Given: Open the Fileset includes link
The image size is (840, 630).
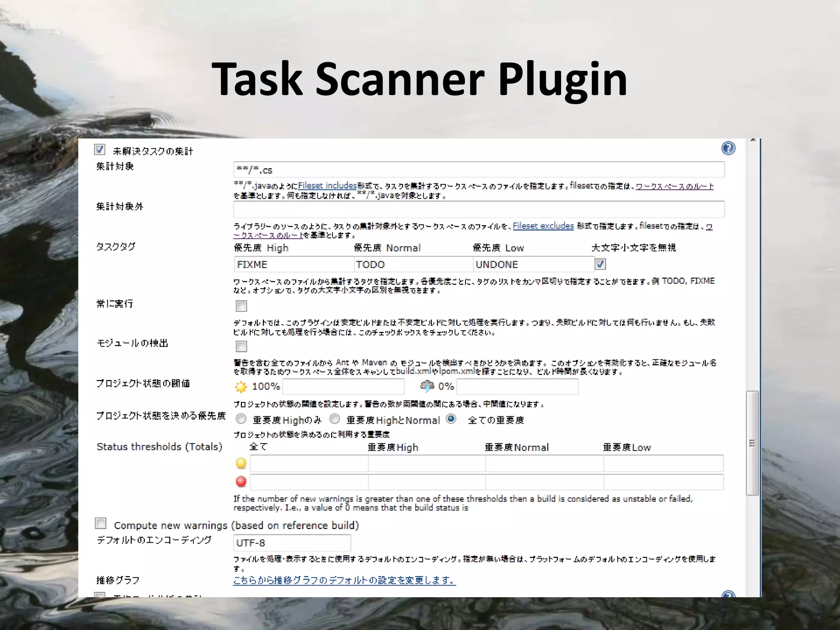Looking at the screenshot, I should (327, 185).
